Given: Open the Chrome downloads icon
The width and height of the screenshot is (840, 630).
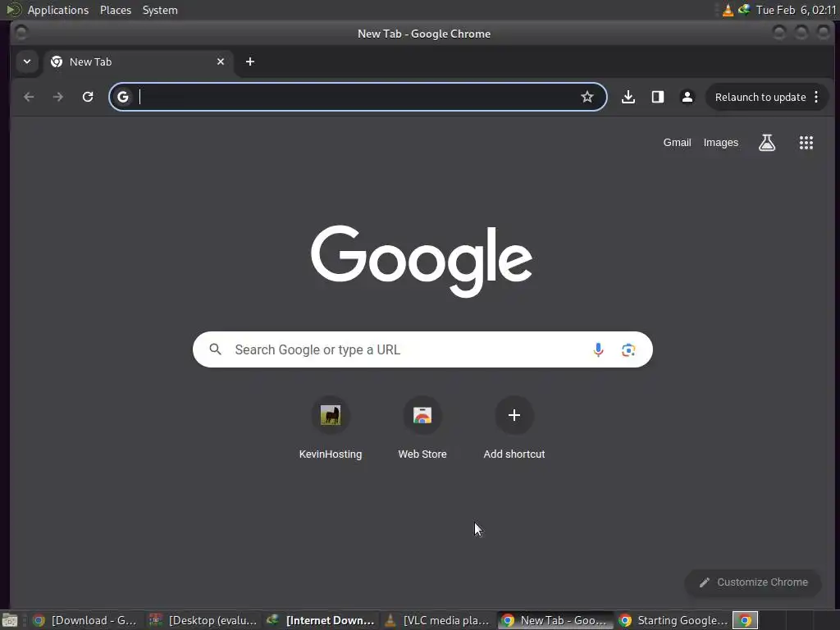Looking at the screenshot, I should click(628, 97).
